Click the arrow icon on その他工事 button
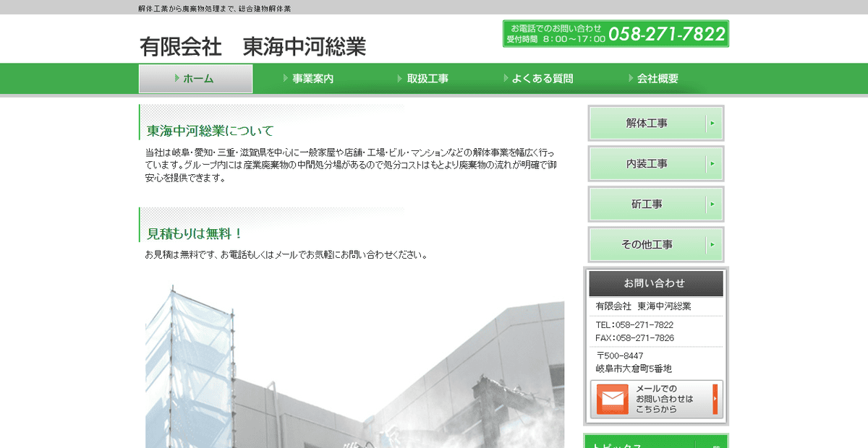The height and width of the screenshot is (448, 868). point(712,244)
